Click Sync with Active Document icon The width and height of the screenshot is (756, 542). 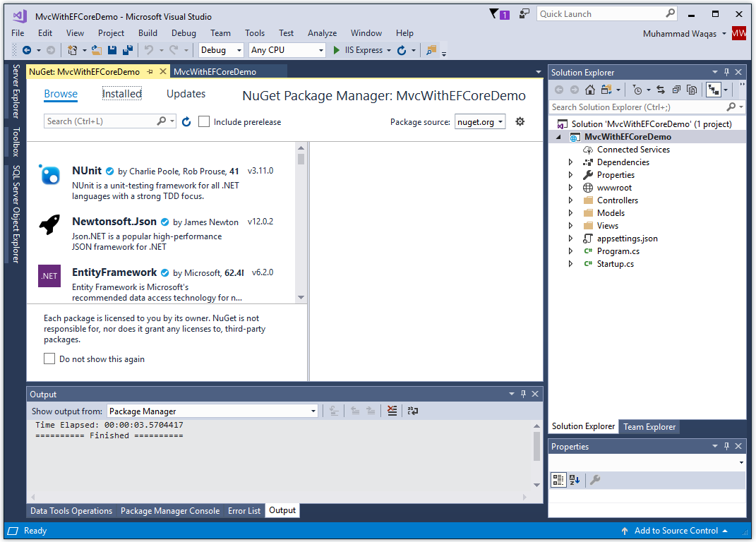(661, 90)
